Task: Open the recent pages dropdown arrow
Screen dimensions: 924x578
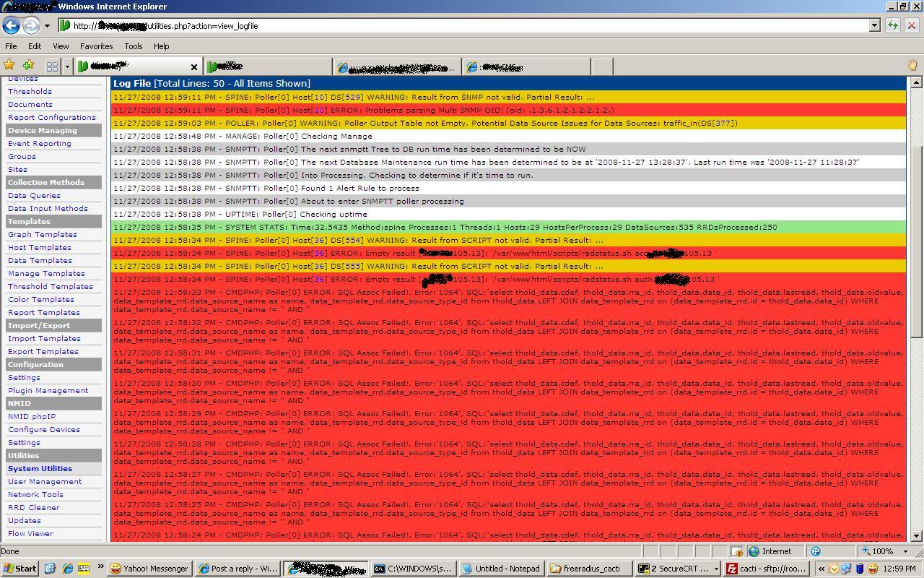Action: pyautogui.click(x=47, y=25)
